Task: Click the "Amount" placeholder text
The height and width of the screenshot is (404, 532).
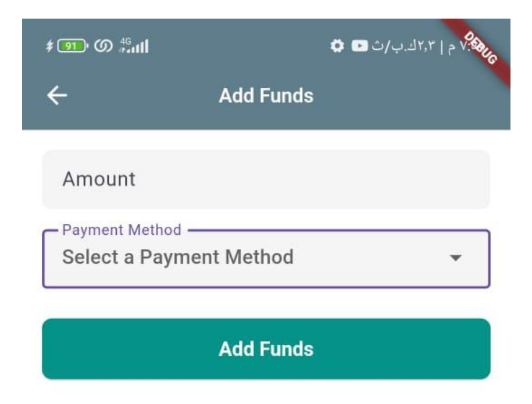Action: coord(99,179)
